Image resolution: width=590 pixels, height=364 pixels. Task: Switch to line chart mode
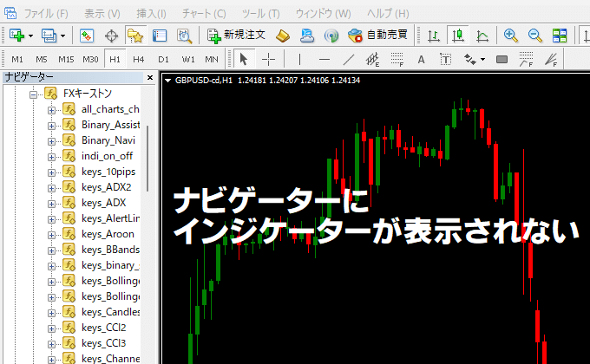coord(482,36)
